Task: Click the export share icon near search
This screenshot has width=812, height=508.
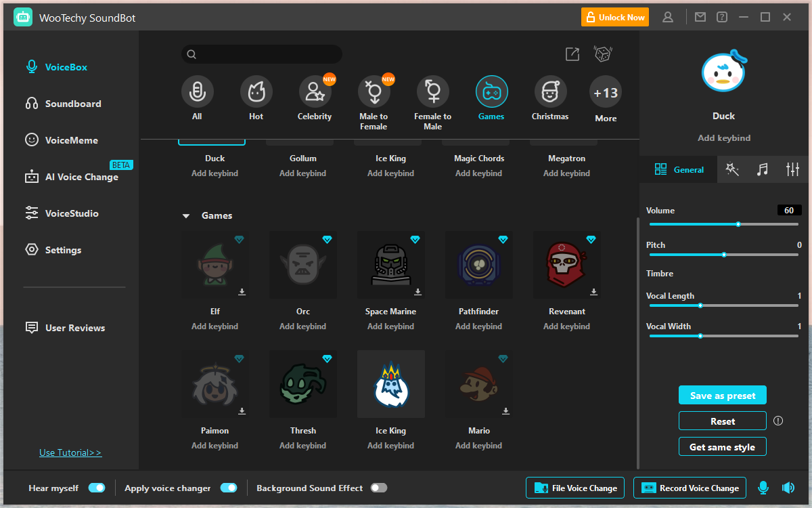Action: 572,54
